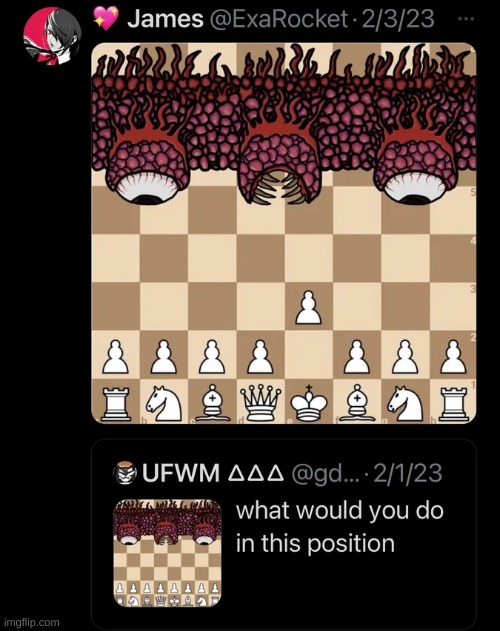Select the white king on e1
The image size is (500, 631).
(309, 403)
